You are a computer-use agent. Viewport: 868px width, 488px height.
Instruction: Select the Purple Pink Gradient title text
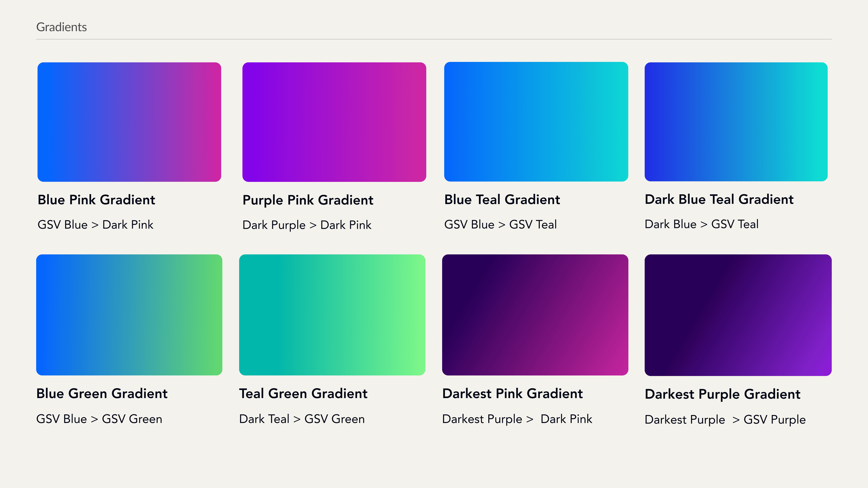(x=308, y=200)
